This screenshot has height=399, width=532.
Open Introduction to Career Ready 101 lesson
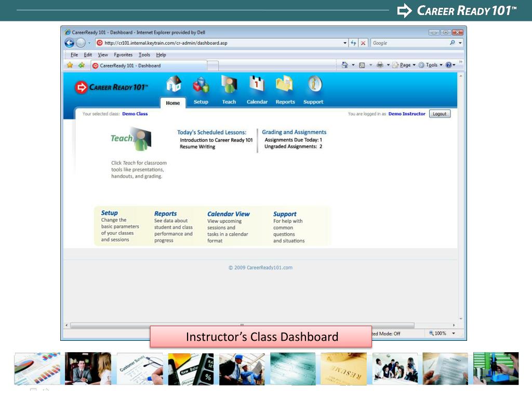(x=216, y=140)
